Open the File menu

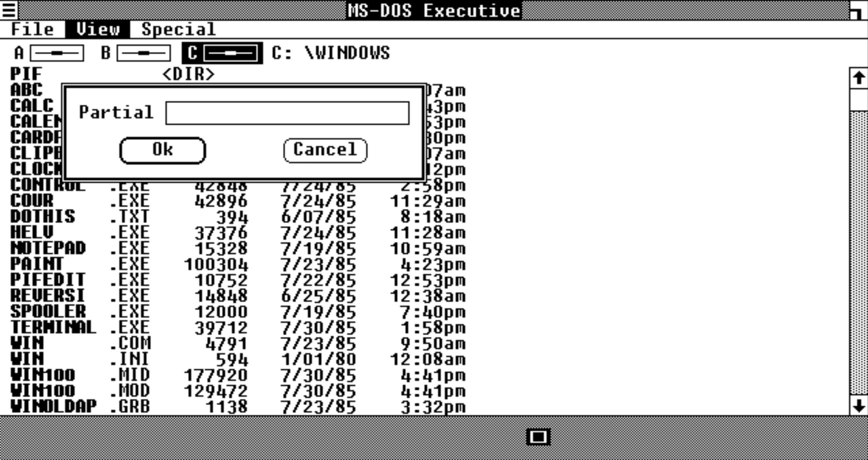pos(33,29)
